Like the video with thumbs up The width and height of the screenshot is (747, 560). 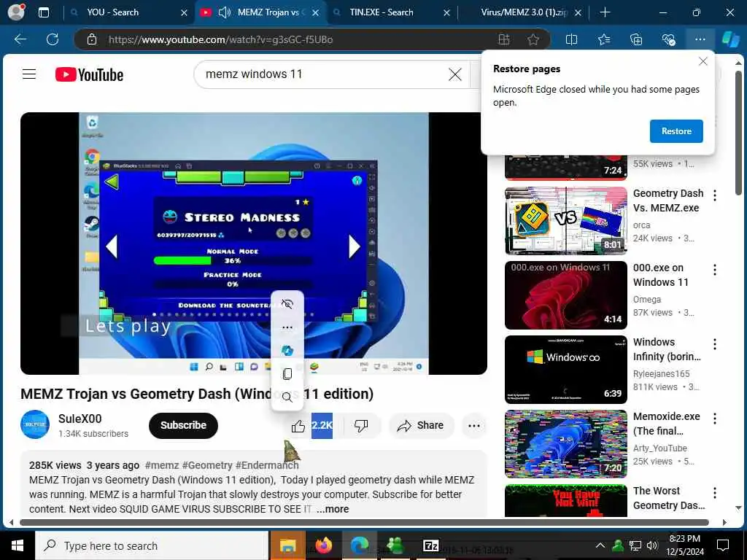pyautogui.click(x=298, y=426)
